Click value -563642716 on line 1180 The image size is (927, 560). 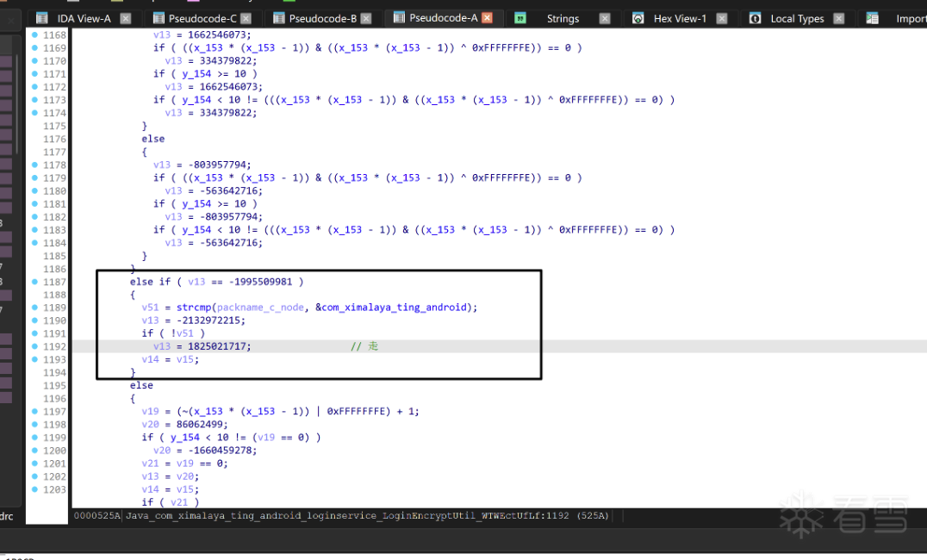pyautogui.click(x=228, y=191)
